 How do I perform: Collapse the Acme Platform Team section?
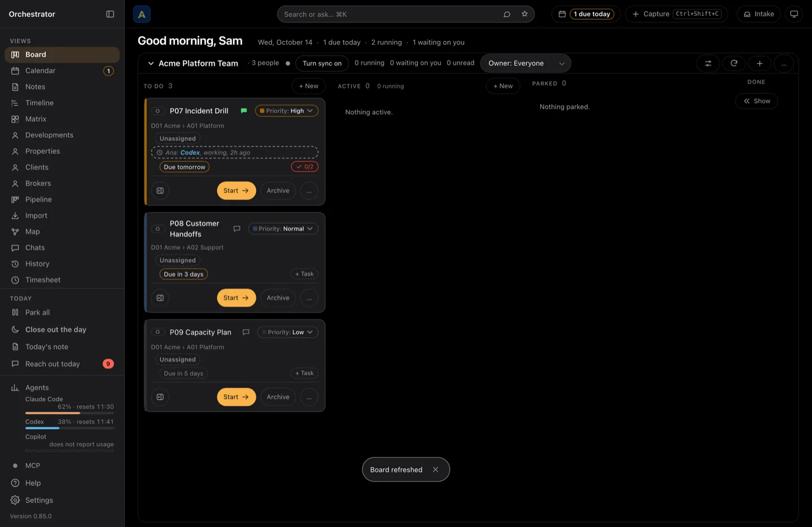(x=151, y=63)
